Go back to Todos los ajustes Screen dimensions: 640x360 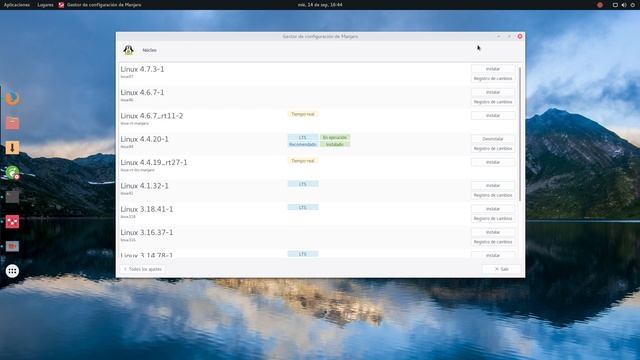coord(142,269)
